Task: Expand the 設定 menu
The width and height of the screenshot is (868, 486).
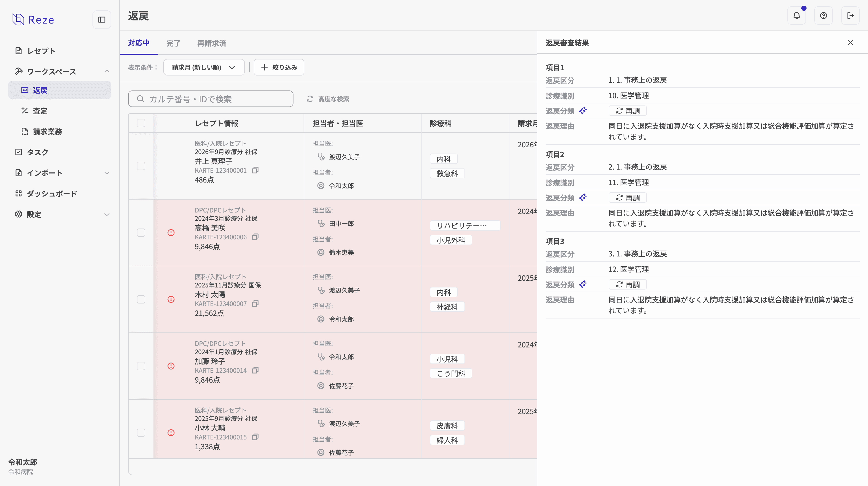Action: click(107, 215)
